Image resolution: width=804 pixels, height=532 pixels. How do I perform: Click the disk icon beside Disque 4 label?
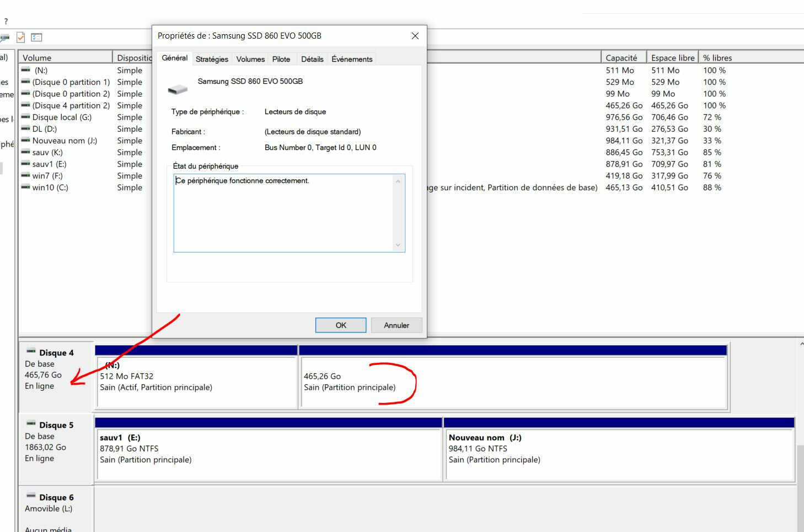(31, 352)
